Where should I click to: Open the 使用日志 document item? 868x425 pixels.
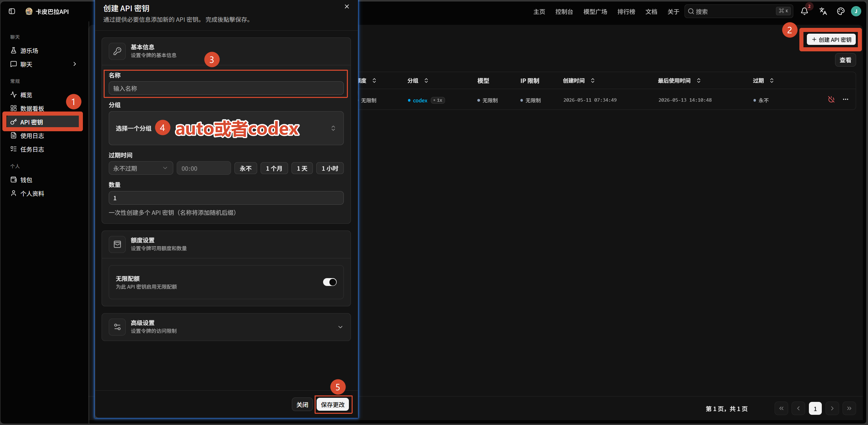coord(44,136)
